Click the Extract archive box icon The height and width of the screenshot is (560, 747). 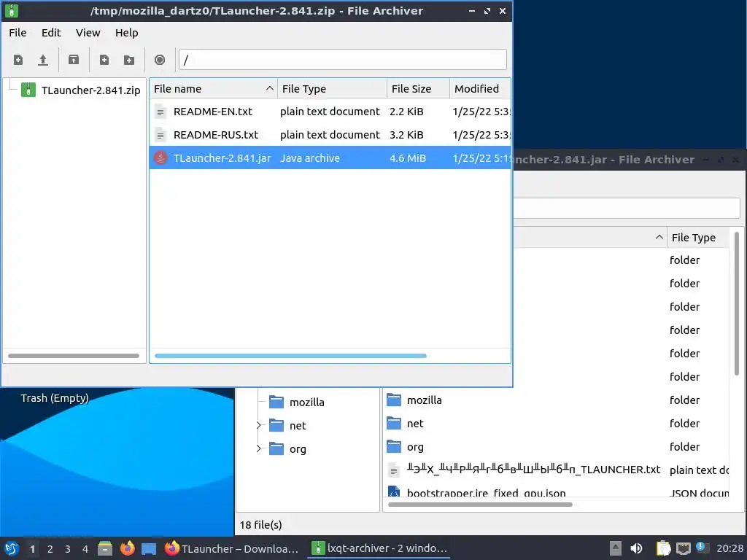74,60
